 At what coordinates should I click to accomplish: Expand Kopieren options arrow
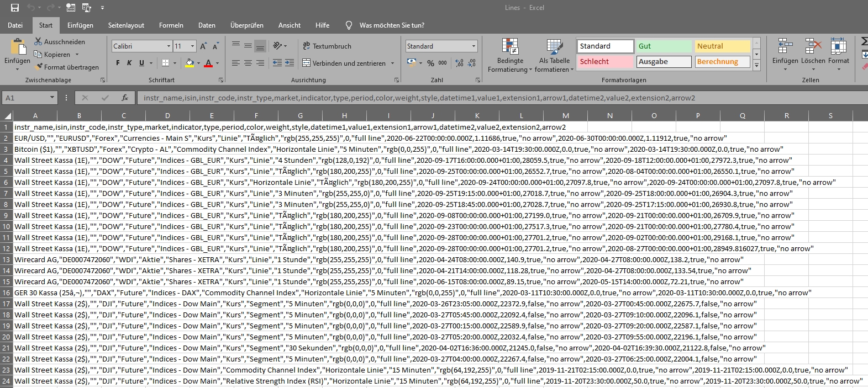(x=77, y=55)
